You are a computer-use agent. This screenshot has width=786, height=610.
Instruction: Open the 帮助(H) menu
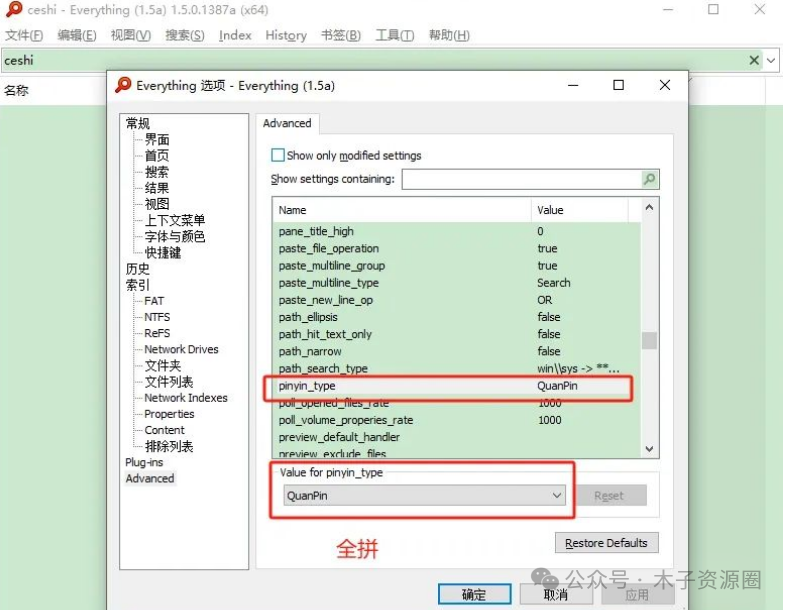pyautogui.click(x=449, y=35)
